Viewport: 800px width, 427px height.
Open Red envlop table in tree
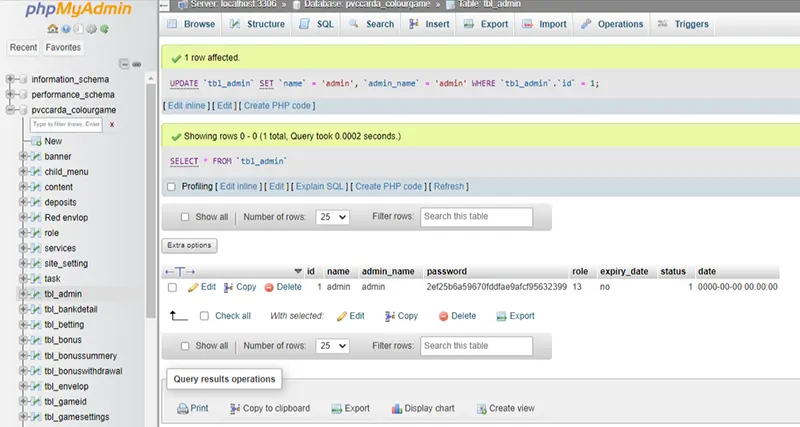[x=66, y=218]
